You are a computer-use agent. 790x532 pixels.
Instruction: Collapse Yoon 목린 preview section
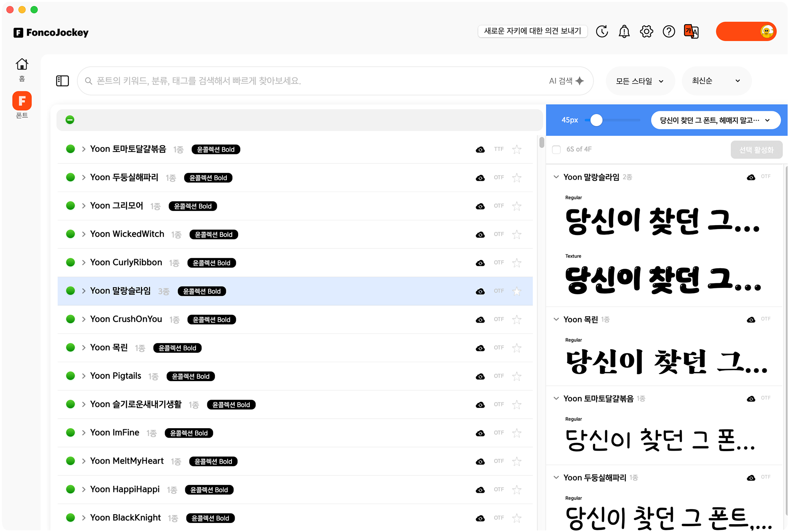coord(556,319)
